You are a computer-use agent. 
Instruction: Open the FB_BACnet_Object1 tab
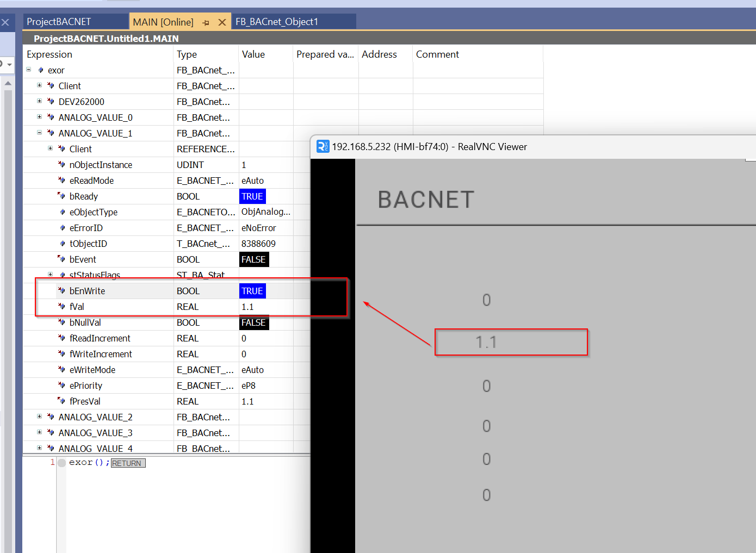click(277, 22)
